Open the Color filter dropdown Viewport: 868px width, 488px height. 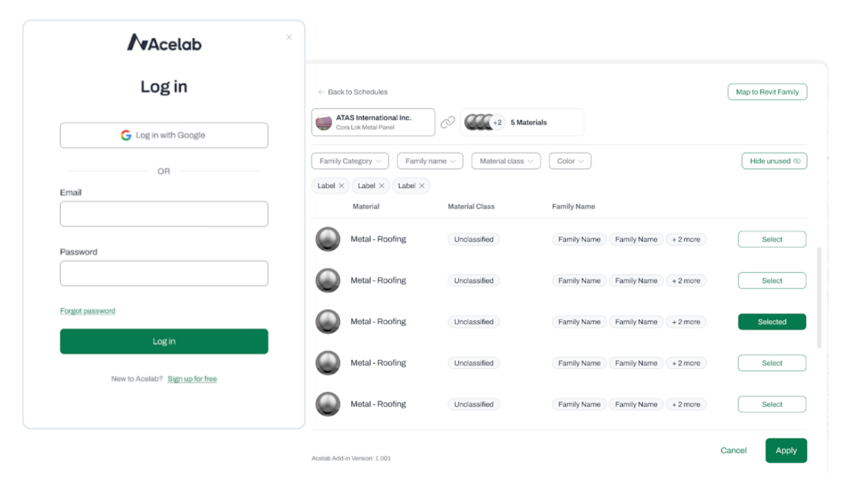pyautogui.click(x=570, y=161)
